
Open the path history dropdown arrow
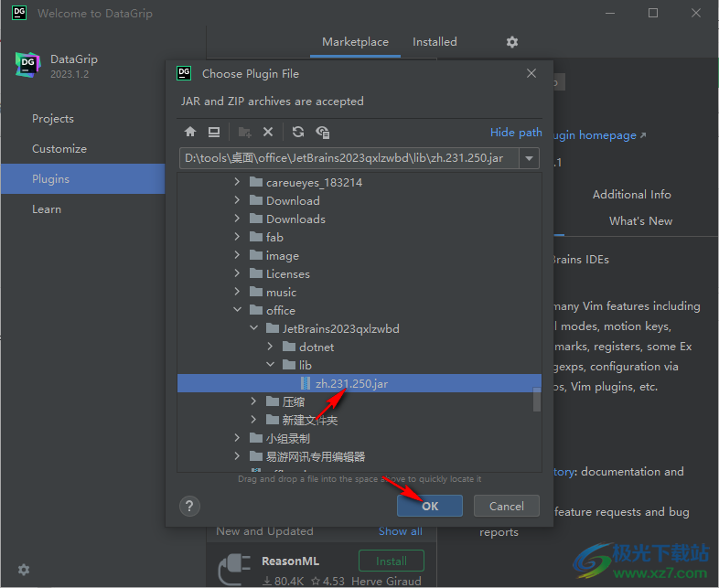(x=529, y=158)
